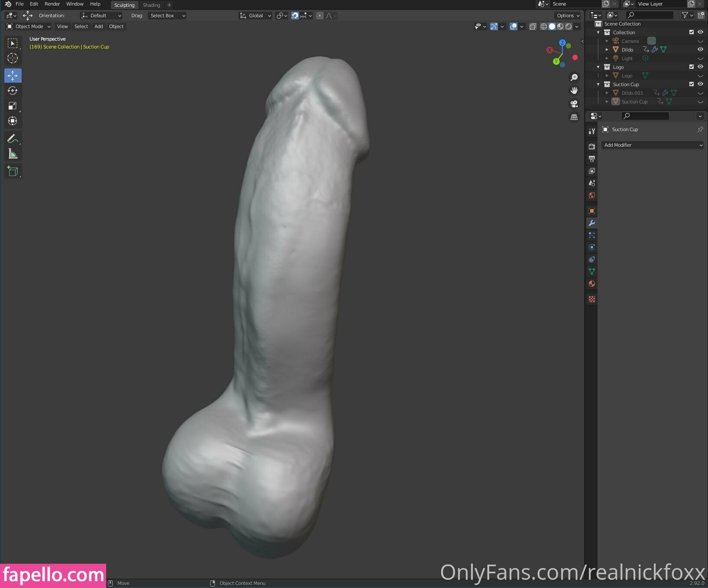Open the File menu
The image size is (708, 588).
tap(19, 4)
